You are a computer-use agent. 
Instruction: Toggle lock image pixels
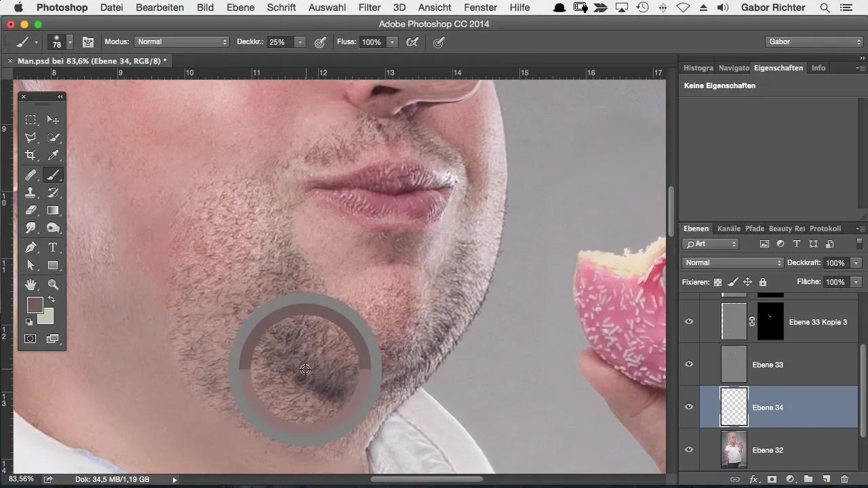coord(732,282)
